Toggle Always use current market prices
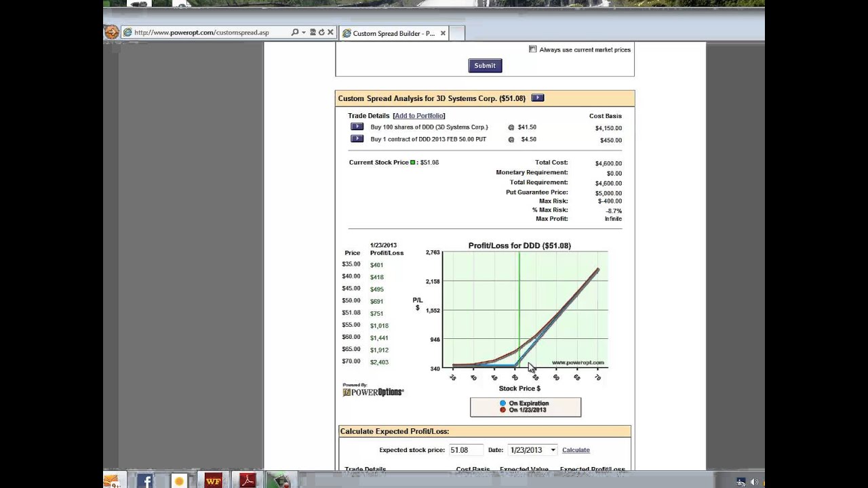The image size is (868, 488). [x=532, y=49]
